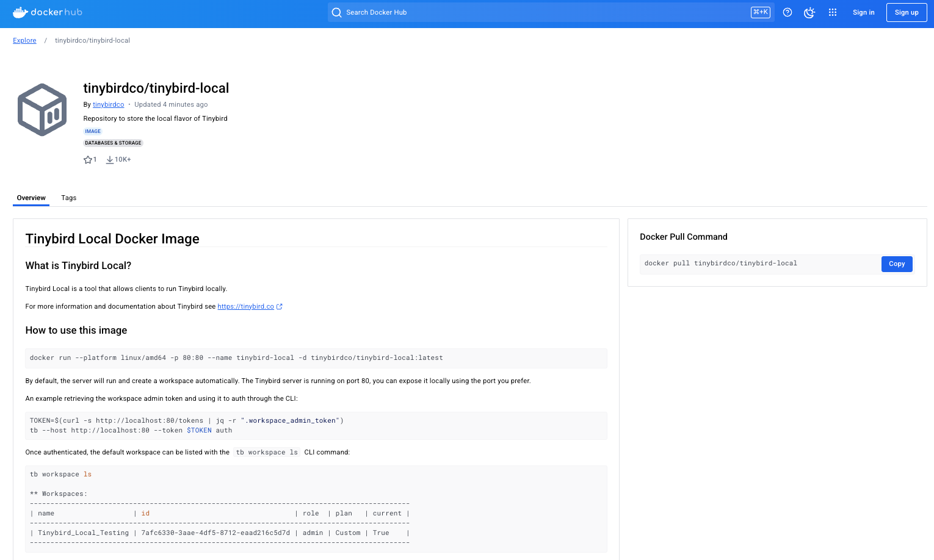Screen dimensions: 934x560
Task: Visit the tinybirdco publisher link
Action: point(108,104)
